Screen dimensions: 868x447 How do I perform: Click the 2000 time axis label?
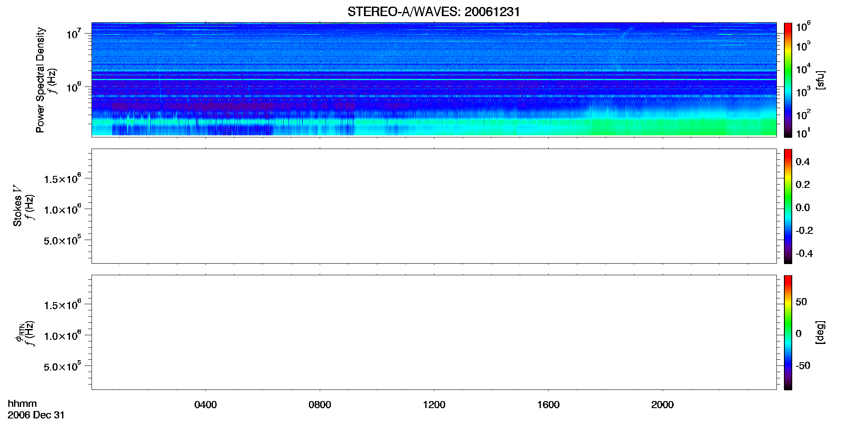(662, 405)
